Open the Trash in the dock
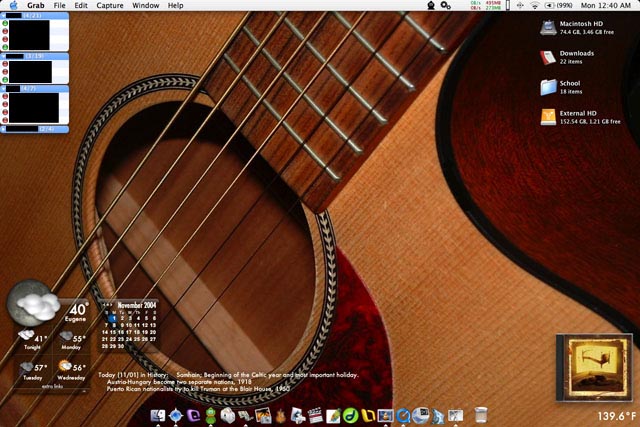 tap(481, 415)
